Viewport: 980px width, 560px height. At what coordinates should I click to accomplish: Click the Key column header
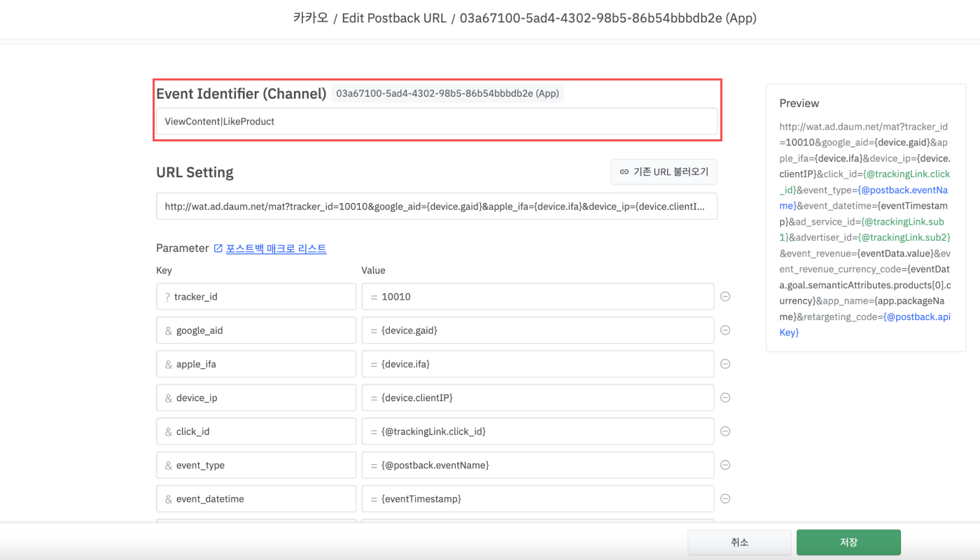click(164, 270)
